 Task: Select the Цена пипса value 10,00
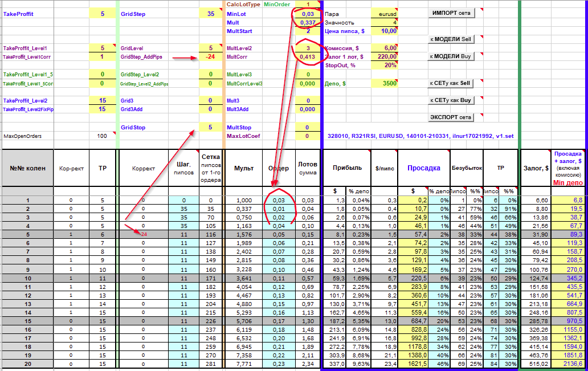pos(385,31)
